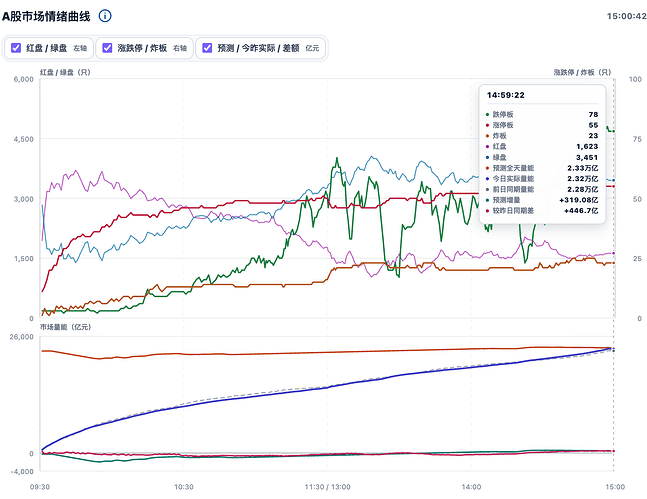This screenshot has height=499, width=647.
Task: Click the 26,000 volume axis label
Action: [x=21, y=337]
